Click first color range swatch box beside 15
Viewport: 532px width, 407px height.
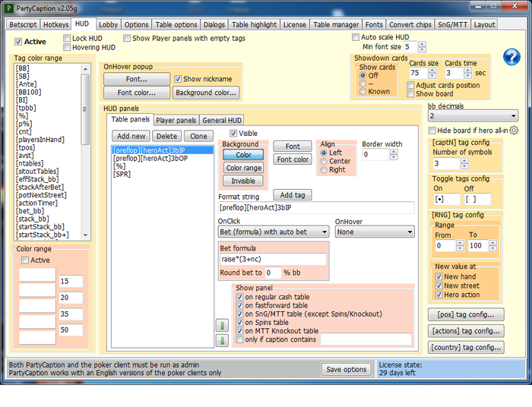[37, 275]
